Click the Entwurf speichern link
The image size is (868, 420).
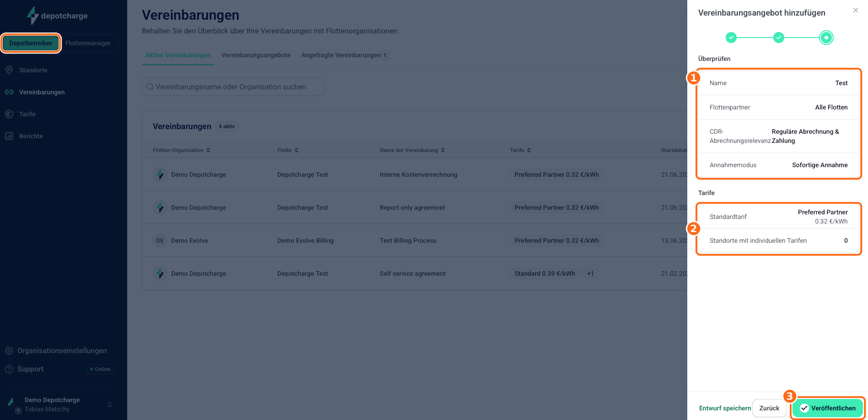[x=725, y=408]
